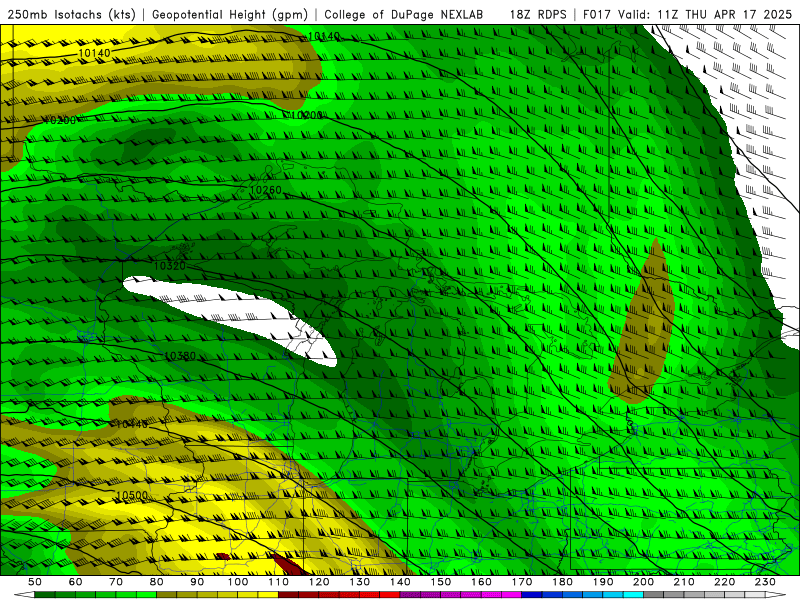Click the "Geopotential Height (gpm)" title text
Image resolution: width=800 pixels, height=600 pixels.
230,14
